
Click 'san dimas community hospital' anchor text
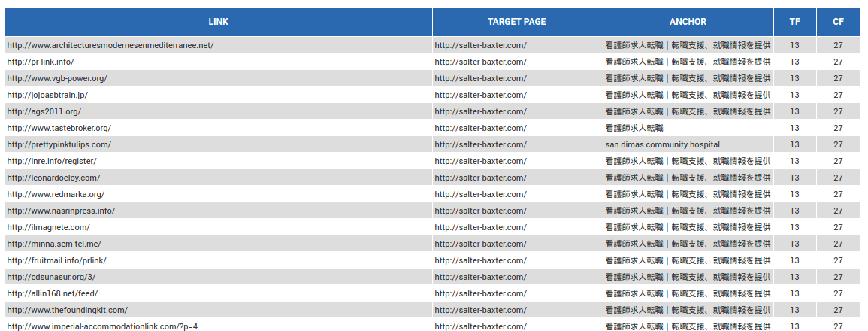(x=662, y=144)
